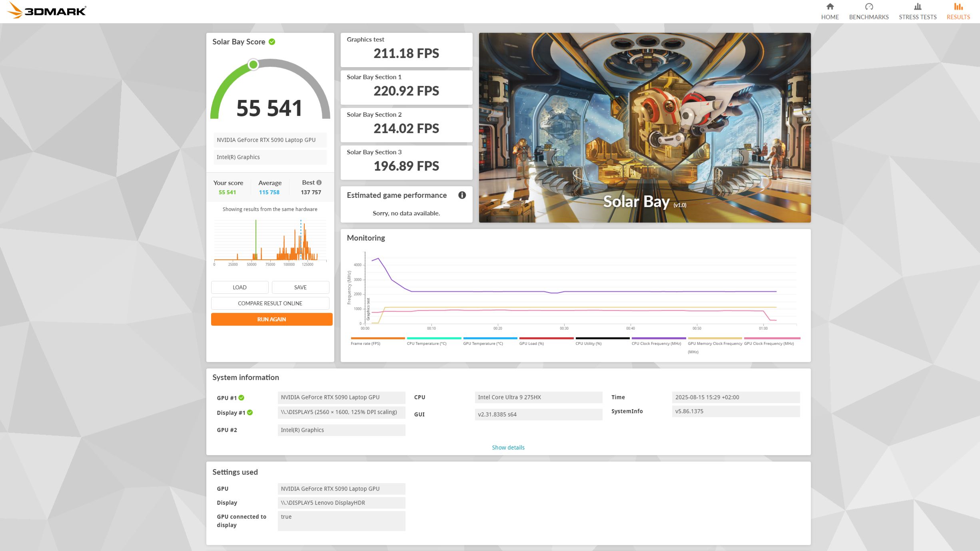Click the SAVE button
This screenshot has height=551, width=980.
(x=301, y=287)
